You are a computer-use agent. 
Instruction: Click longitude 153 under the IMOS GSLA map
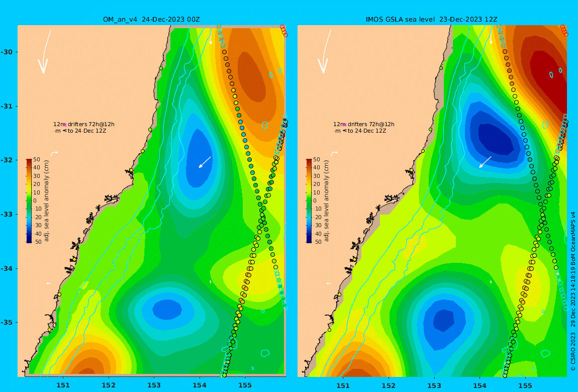pyautogui.click(x=434, y=385)
